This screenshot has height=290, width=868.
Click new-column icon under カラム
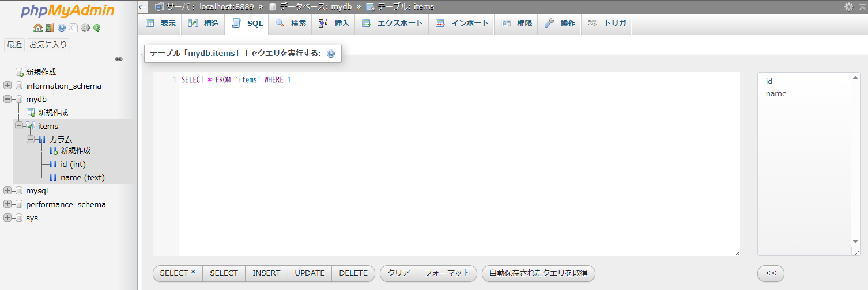54,151
